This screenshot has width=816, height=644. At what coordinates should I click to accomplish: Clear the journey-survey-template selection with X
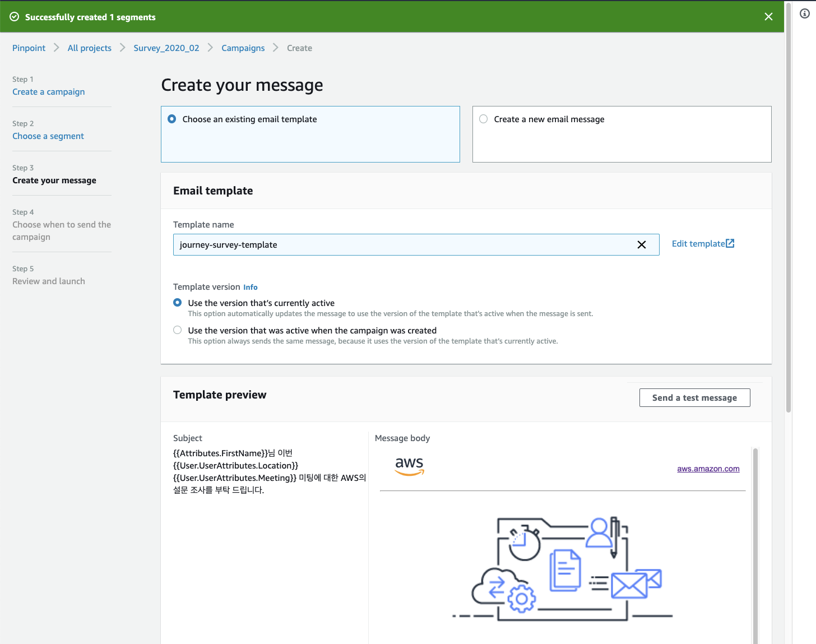point(642,245)
